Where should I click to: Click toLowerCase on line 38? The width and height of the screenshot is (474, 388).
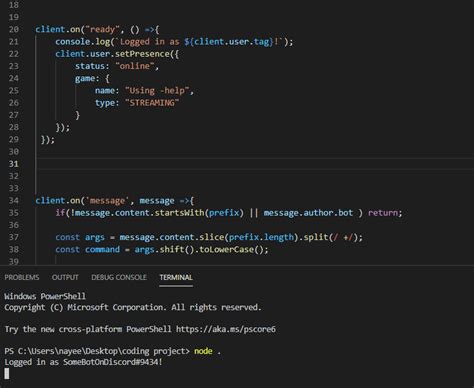coord(226,250)
